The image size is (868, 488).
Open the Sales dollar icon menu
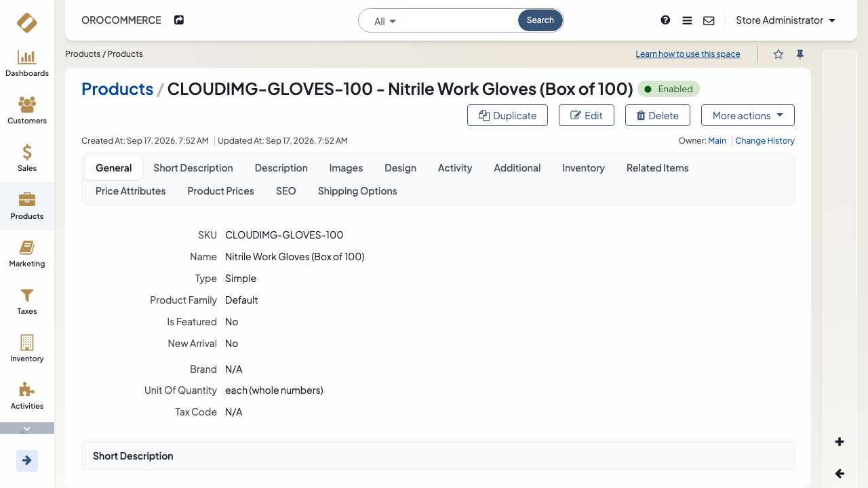coord(27,159)
